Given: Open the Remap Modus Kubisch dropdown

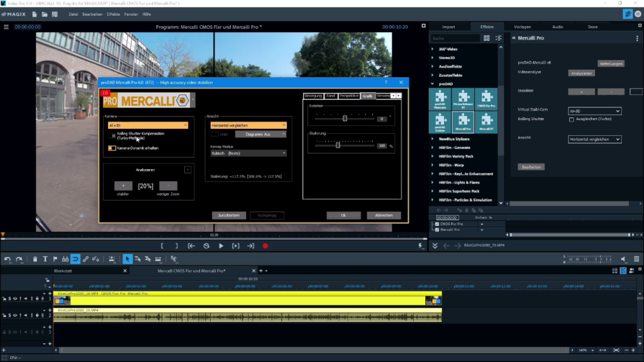Looking at the screenshot, I should (x=248, y=153).
